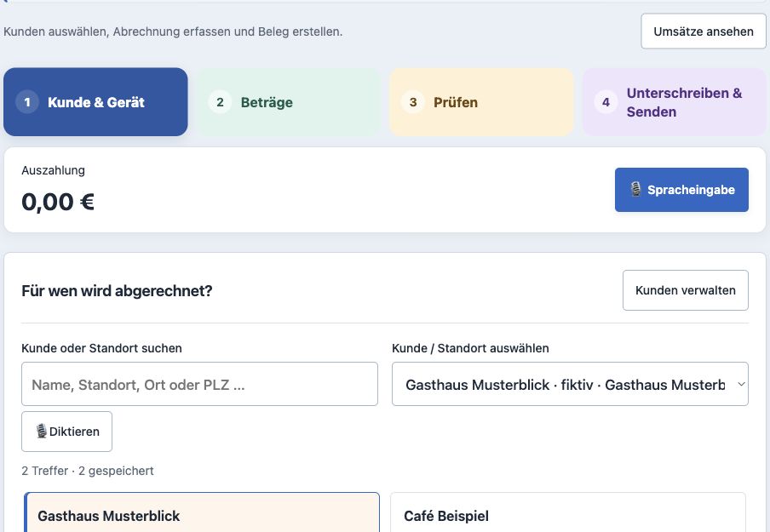The width and height of the screenshot is (770, 532).
Task: Expand the Kunde / Standort auswählen dropdown
Action: pos(570,384)
